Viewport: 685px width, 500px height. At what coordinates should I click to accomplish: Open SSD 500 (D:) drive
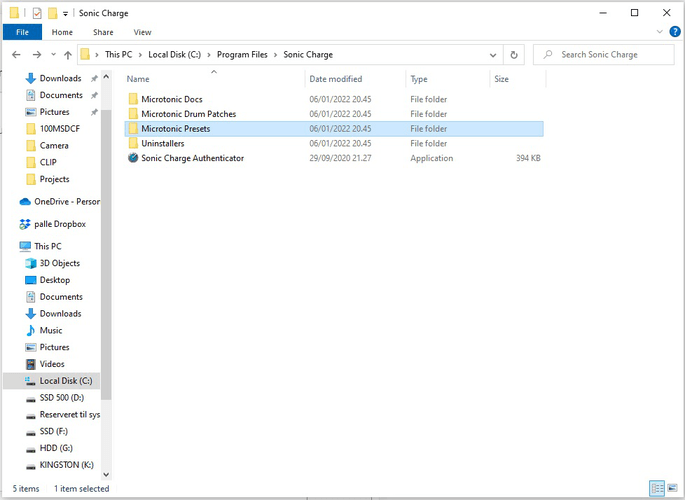click(x=62, y=398)
